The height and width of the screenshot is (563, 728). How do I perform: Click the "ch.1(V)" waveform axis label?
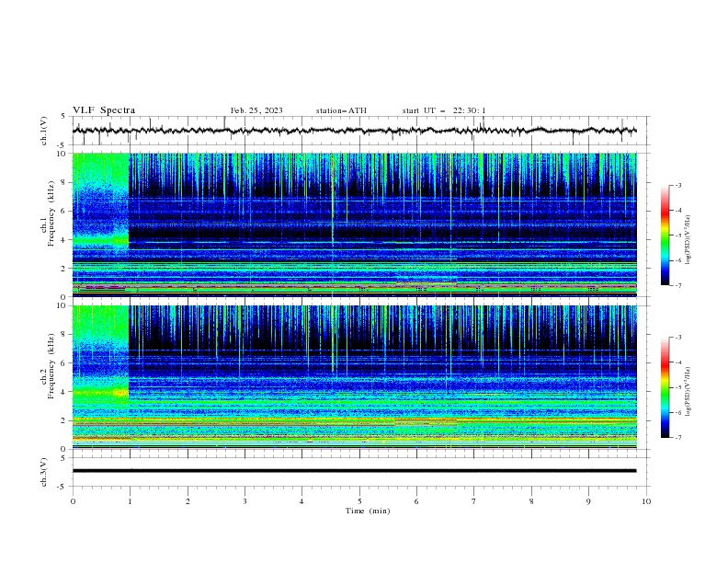click(44, 131)
